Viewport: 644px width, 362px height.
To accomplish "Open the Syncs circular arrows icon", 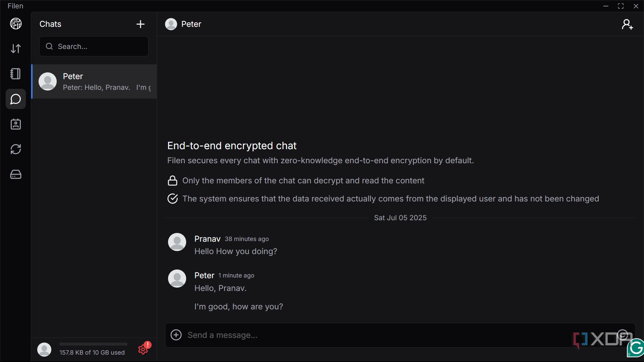I will 16,149.
